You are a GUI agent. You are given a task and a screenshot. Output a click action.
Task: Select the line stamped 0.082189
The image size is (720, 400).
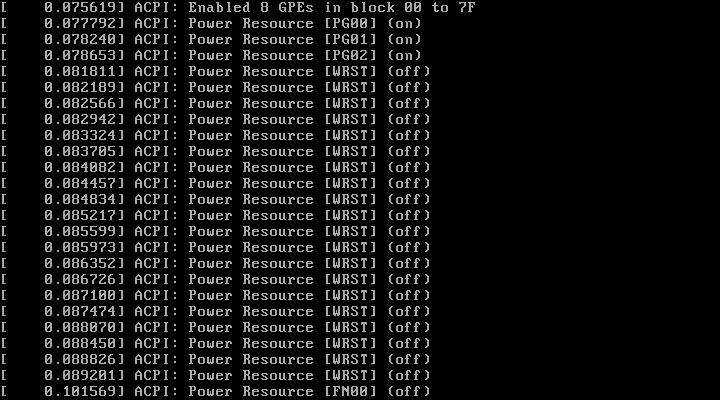216,87
